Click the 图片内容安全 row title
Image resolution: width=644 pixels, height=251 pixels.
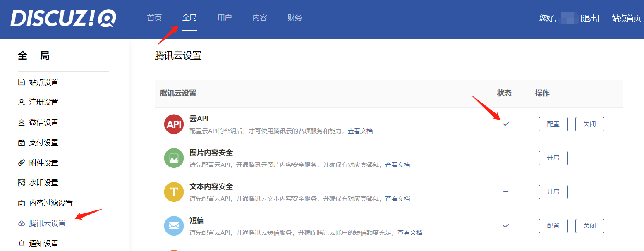[x=211, y=153]
